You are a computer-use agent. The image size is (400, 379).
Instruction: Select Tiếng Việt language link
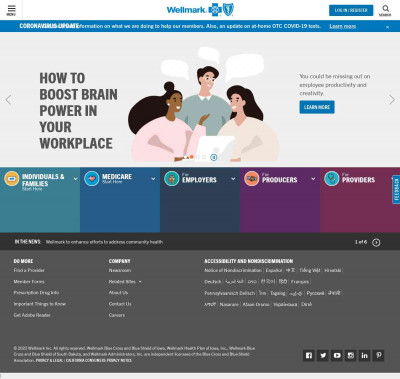310,270
